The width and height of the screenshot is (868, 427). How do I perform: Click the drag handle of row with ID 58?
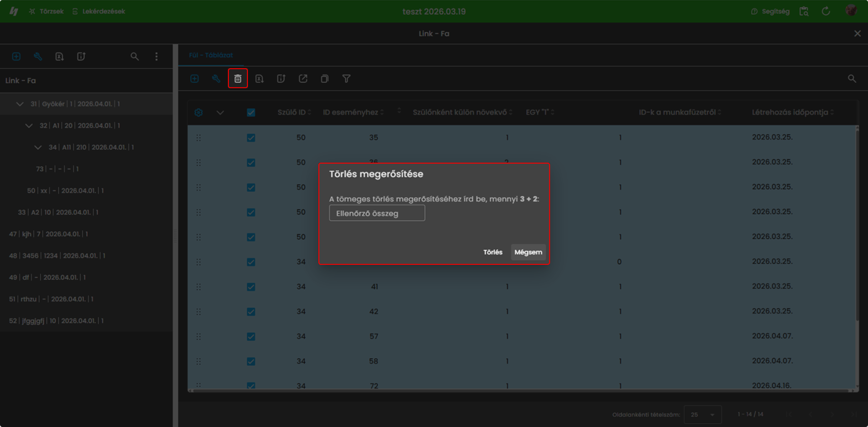point(198,361)
